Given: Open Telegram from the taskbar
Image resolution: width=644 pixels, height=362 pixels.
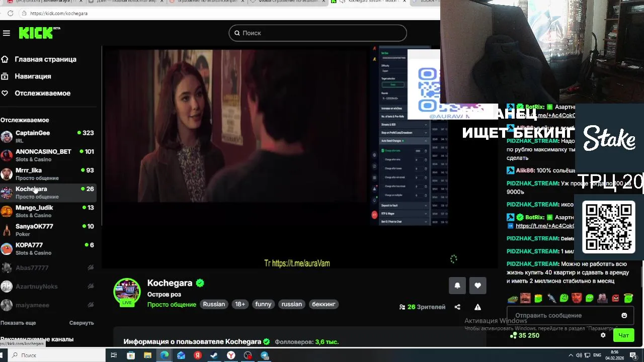Looking at the screenshot, I should tap(265, 355).
